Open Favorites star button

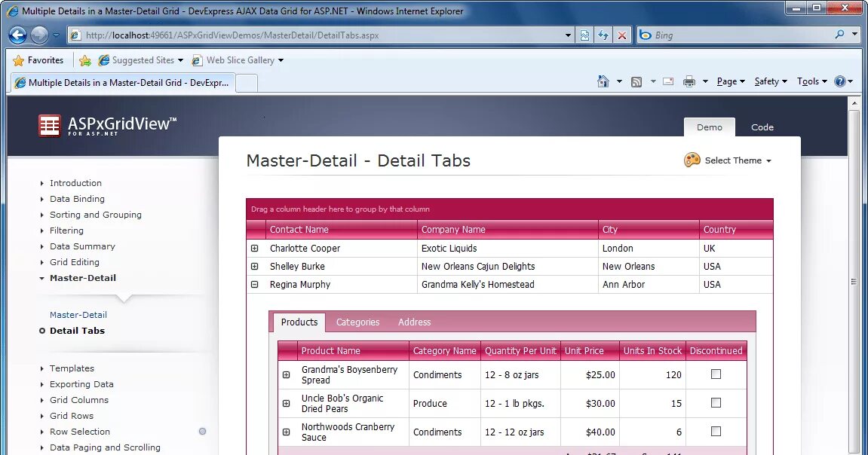(38, 60)
